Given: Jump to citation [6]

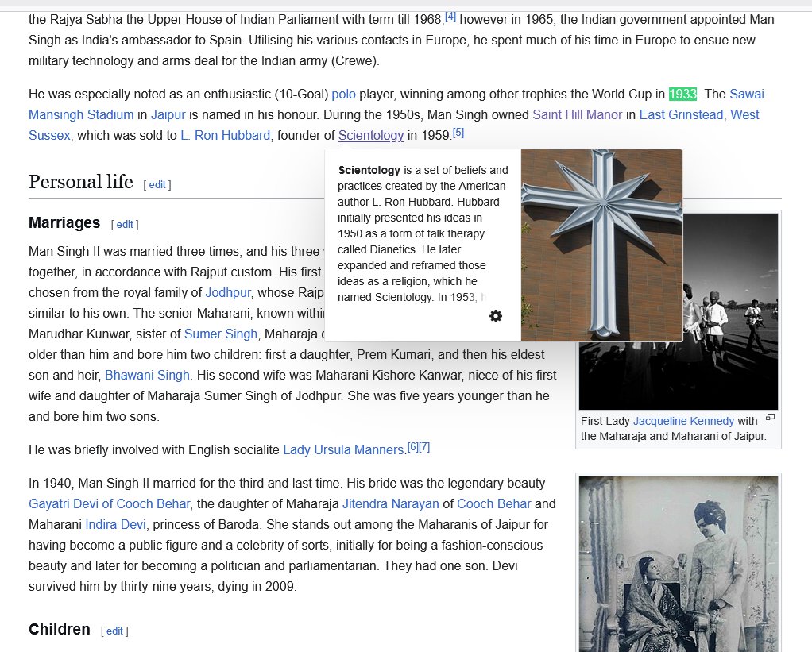Looking at the screenshot, I should pyautogui.click(x=412, y=446).
